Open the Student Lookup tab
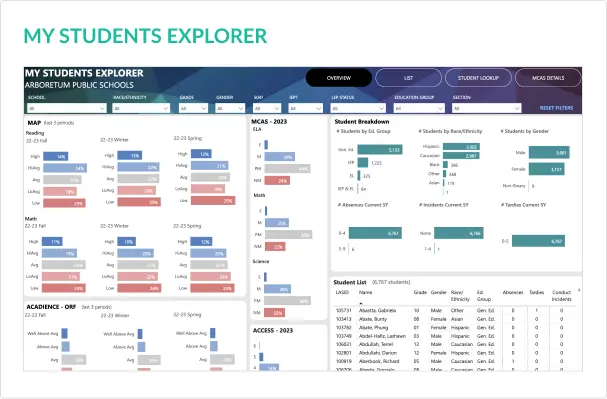 point(478,78)
